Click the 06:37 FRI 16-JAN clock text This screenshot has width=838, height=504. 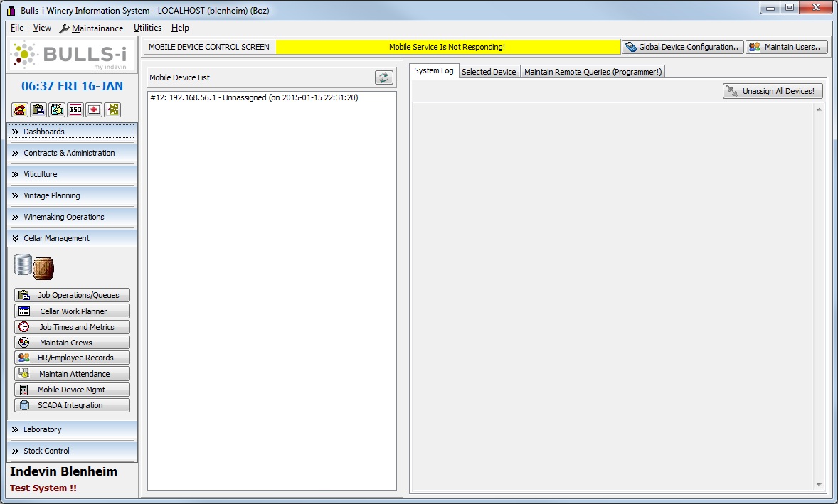click(72, 86)
